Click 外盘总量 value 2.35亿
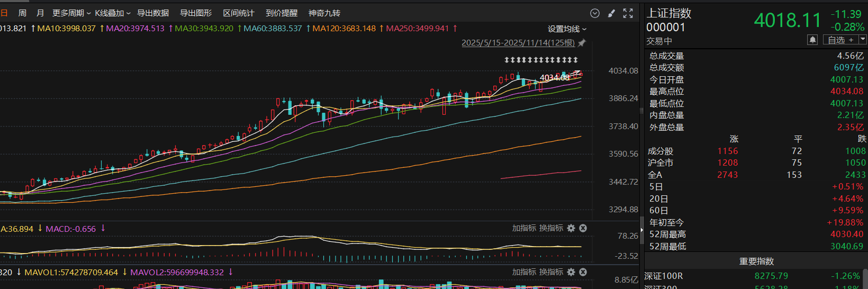868x289 pixels. (850, 128)
